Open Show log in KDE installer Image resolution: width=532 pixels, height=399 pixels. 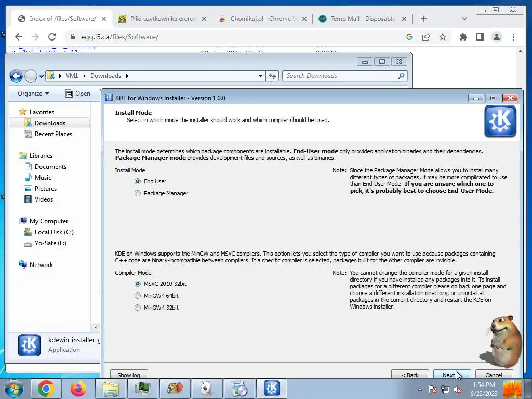[129, 375]
